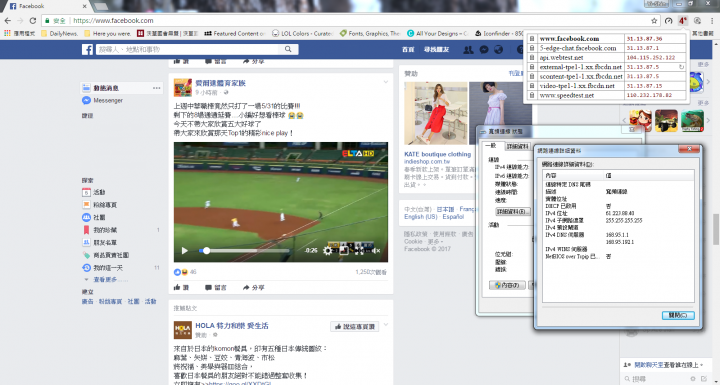Open chat options gear at bottom right
The width and height of the screenshot is (720, 385).
coord(694,379)
